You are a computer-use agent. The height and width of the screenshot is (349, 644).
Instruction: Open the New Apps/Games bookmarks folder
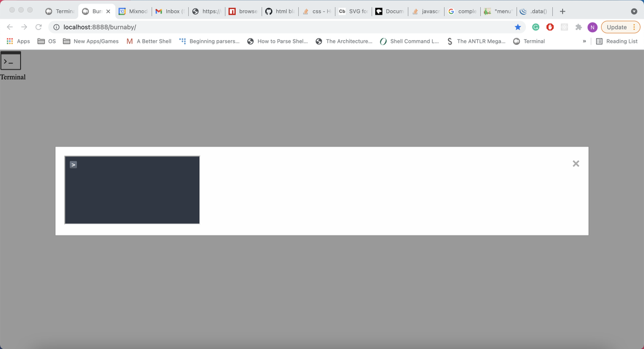point(91,41)
